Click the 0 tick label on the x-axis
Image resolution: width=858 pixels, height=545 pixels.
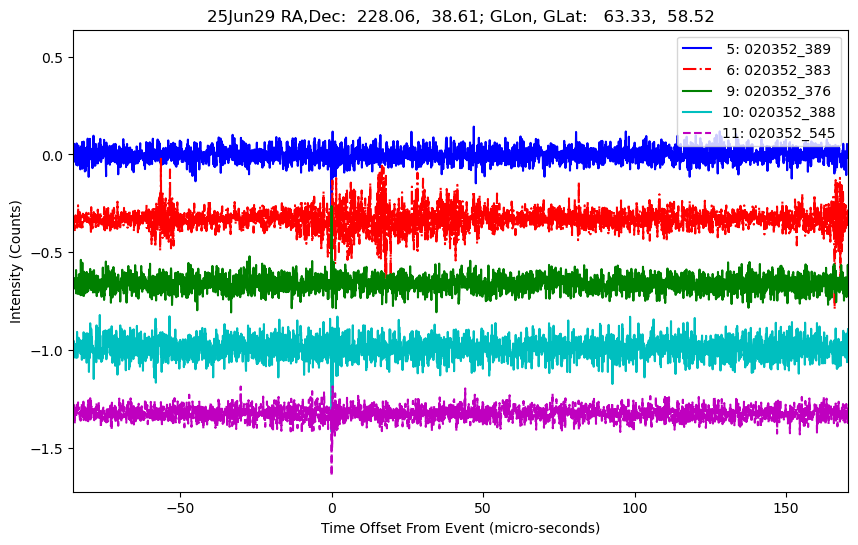coord(332,508)
